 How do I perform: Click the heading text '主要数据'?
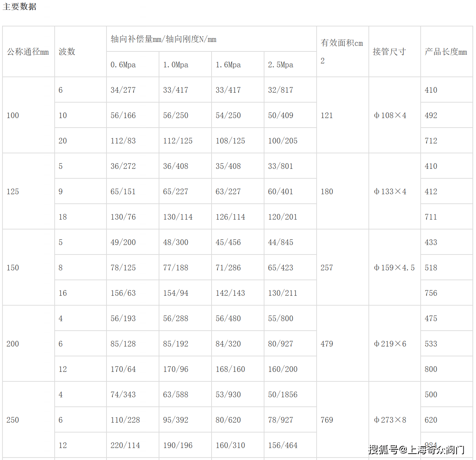tap(19, 7)
